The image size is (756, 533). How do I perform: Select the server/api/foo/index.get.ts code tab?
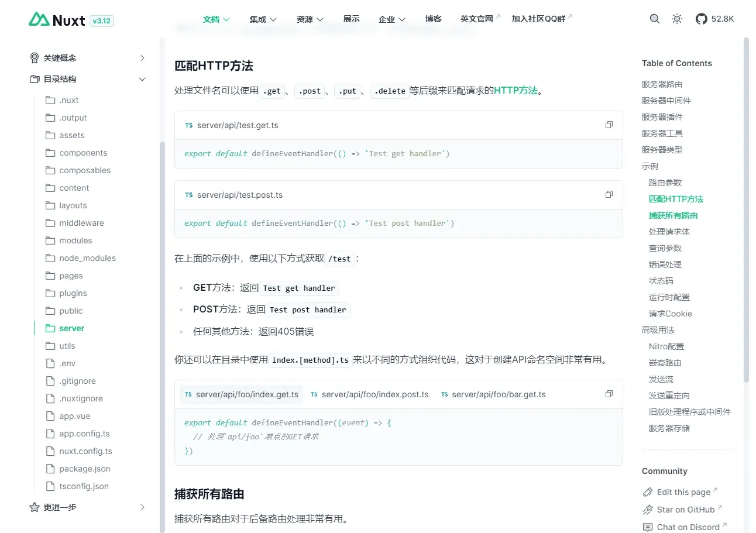[241, 394]
